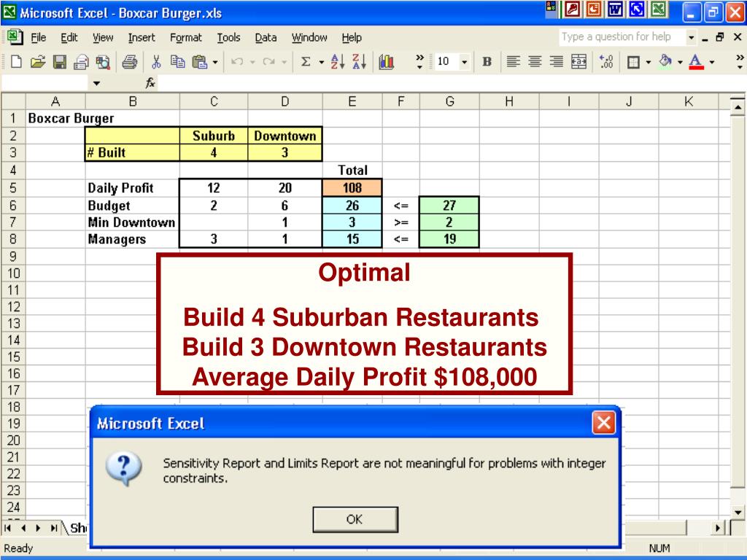Click the blue arrow shortcut in Office bar
Viewport: 747px width, 560px height.
tap(637, 9)
